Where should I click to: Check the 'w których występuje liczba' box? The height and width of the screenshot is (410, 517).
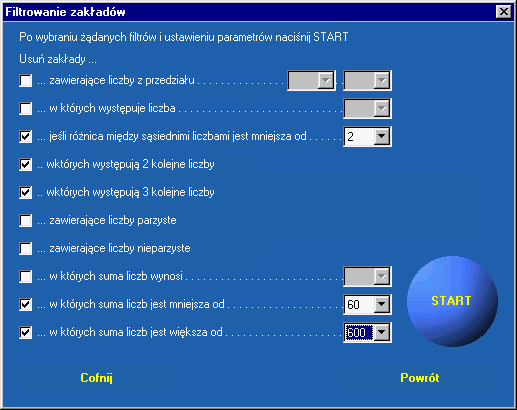click(x=26, y=108)
